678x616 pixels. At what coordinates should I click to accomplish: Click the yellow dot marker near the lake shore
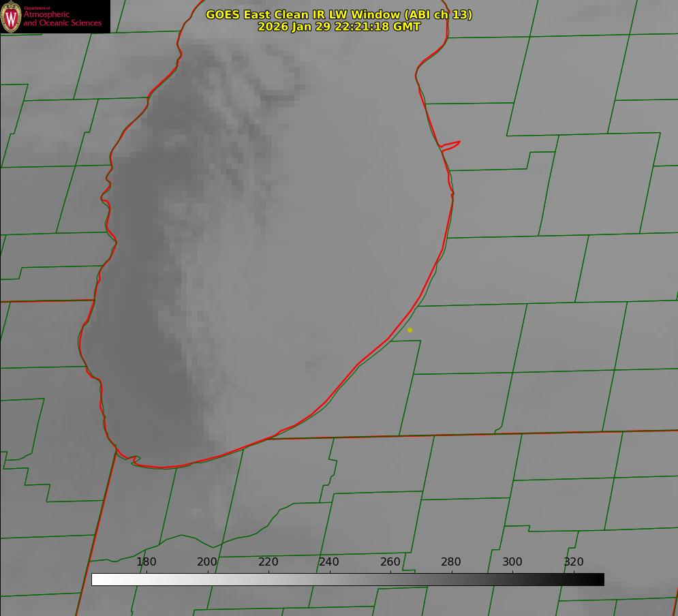click(x=410, y=330)
